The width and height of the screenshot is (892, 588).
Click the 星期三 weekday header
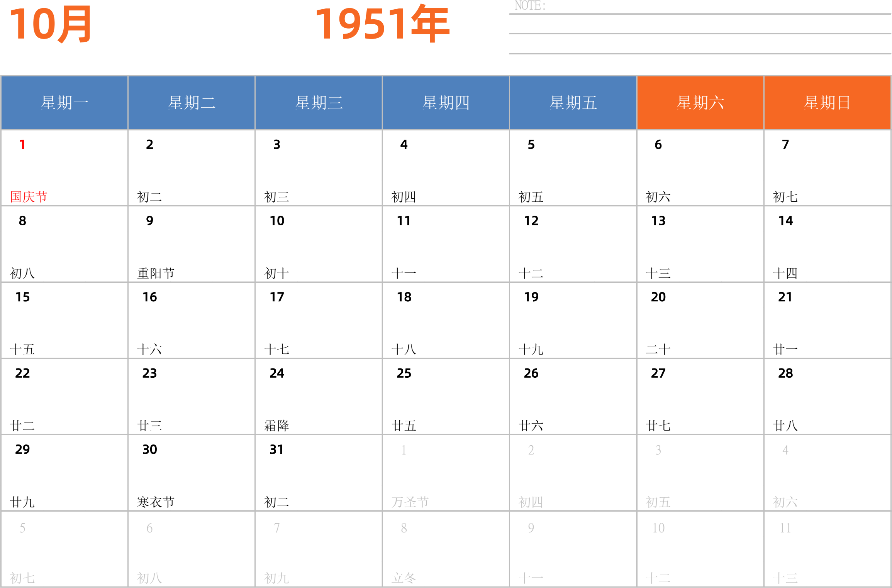pos(319,103)
